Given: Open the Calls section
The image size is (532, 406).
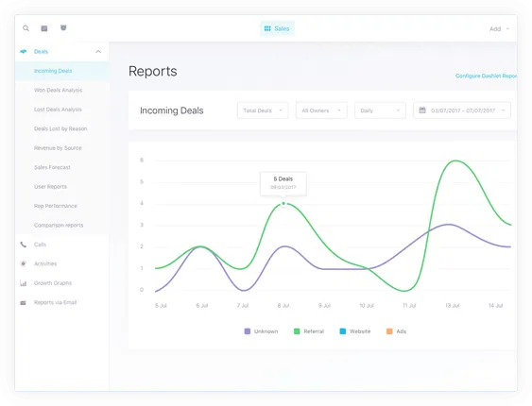Looking at the screenshot, I should click(x=40, y=245).
